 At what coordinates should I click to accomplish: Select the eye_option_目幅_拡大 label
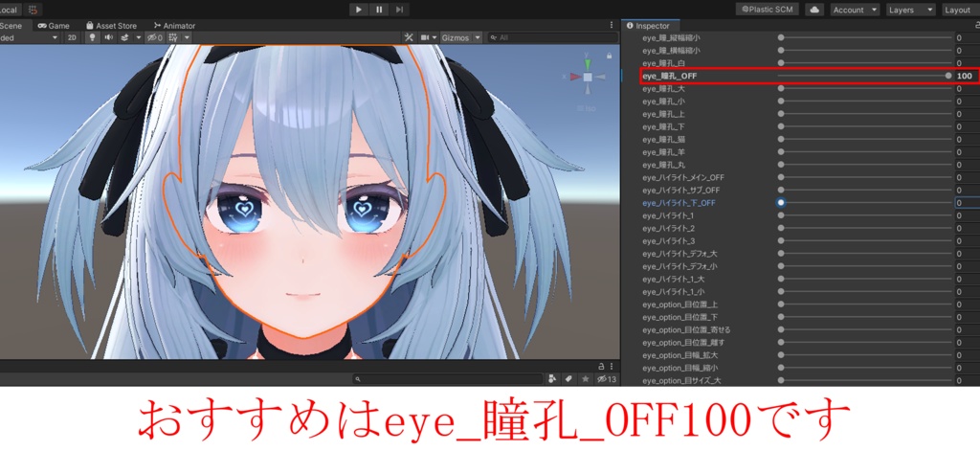tap(680, 355)
